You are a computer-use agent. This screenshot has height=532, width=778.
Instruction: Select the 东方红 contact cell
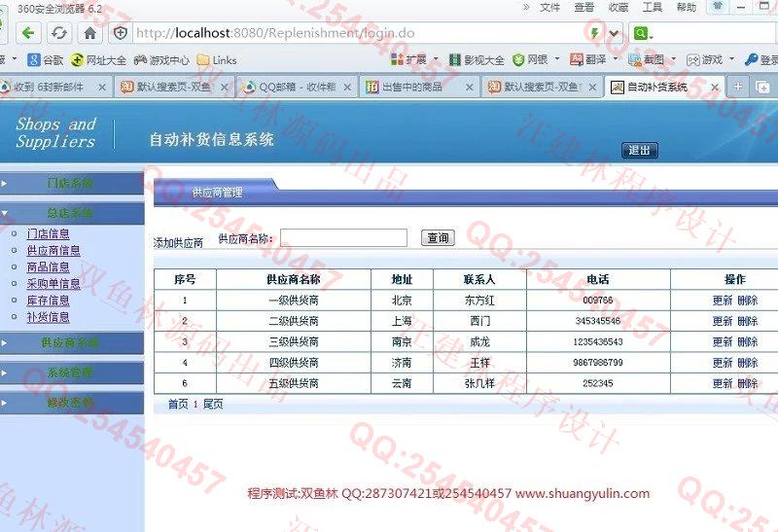tap(479, 301)
